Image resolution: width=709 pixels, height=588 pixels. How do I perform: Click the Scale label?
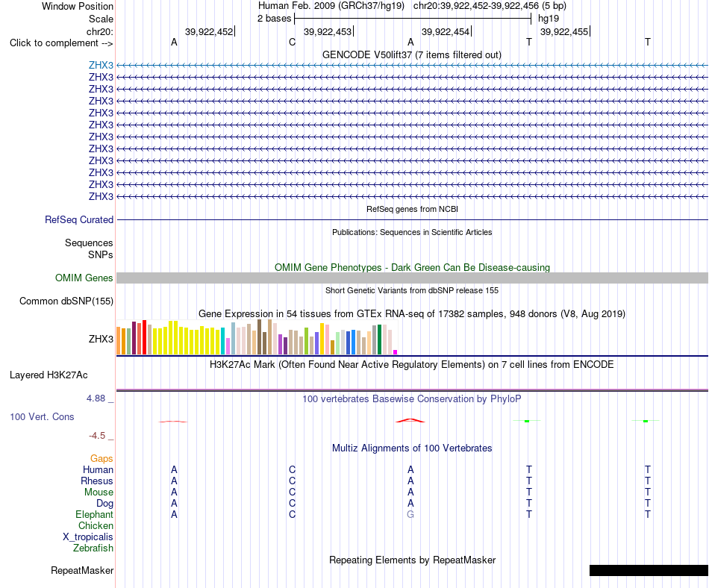(101, 19)
